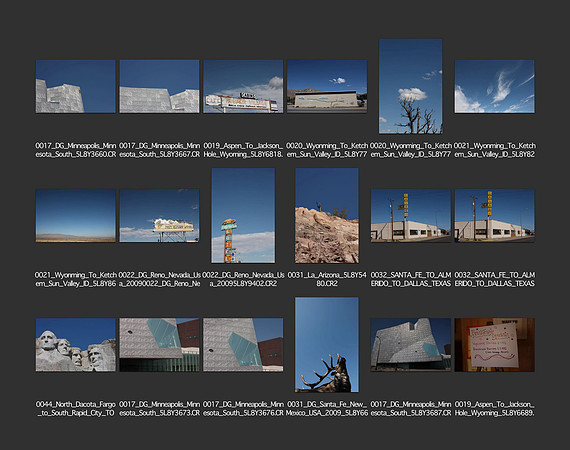
Task: Select the tall neon sign portrait photo 5L8Y9402
Action: 243,215
